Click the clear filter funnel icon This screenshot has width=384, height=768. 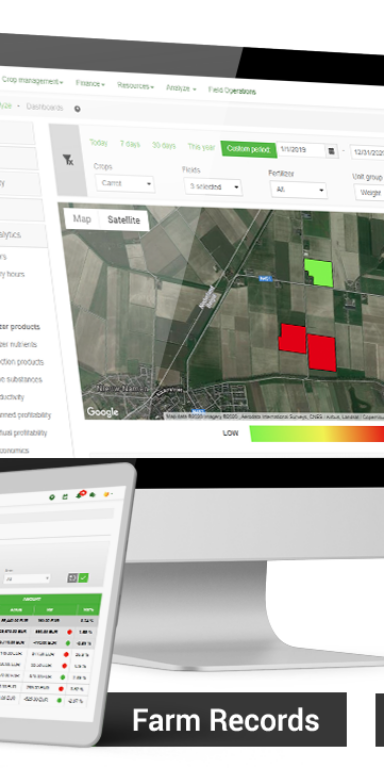point(68,160)
